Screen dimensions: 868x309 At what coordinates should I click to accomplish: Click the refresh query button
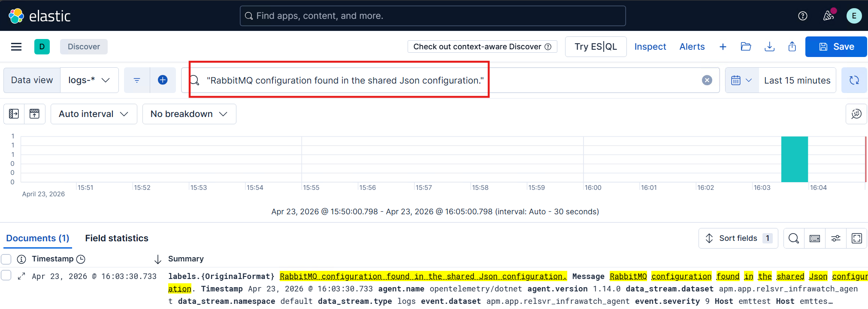coord(854,80)
